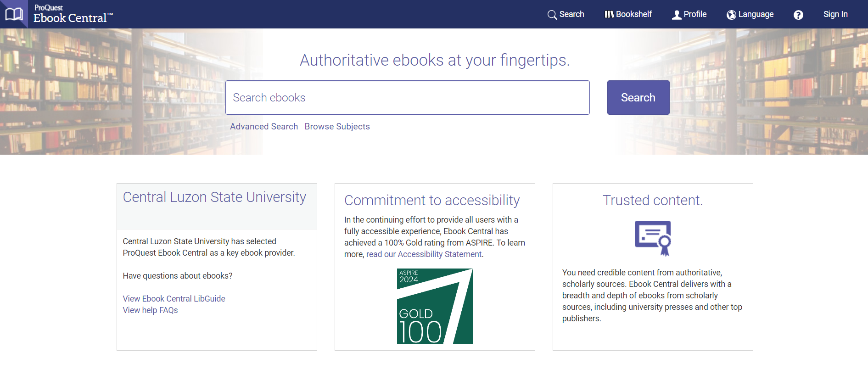Open the Search menu item in header

(x=566, y=14)
